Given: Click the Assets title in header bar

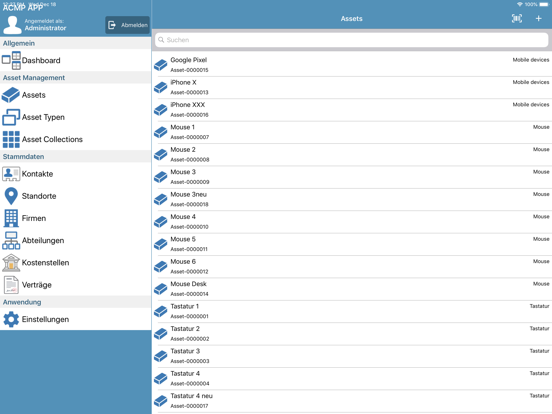Looking at the screenshot, I should (351, 19).
